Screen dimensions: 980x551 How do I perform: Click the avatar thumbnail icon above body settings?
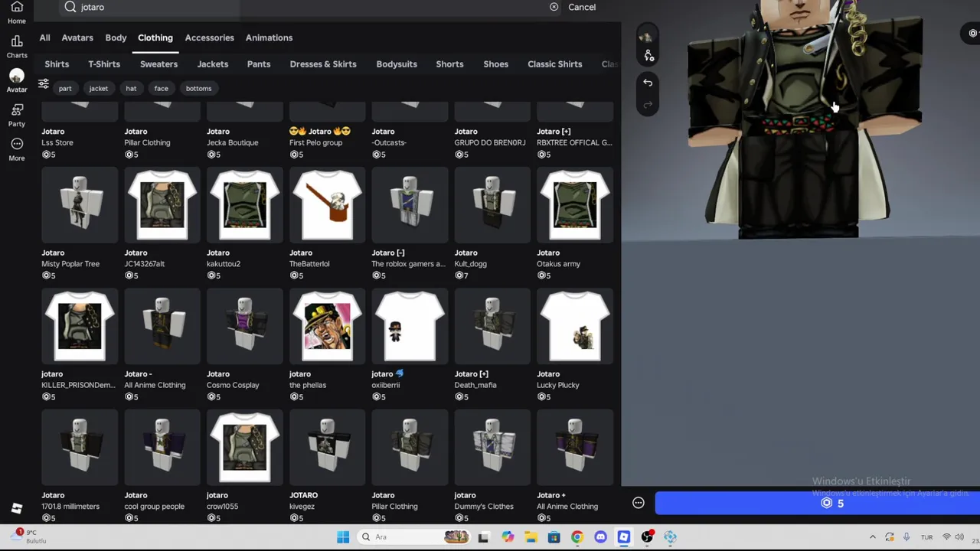click(x=647, y=36)
